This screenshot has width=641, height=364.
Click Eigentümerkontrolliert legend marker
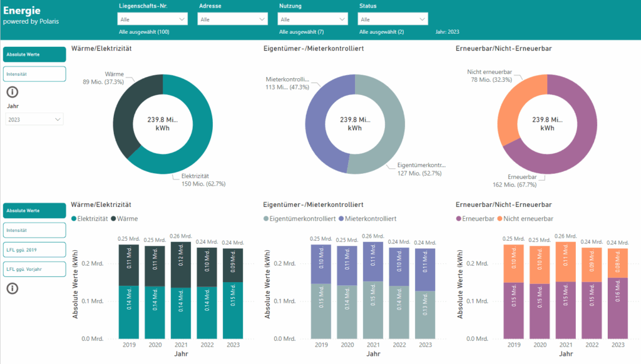pos(267,219)
